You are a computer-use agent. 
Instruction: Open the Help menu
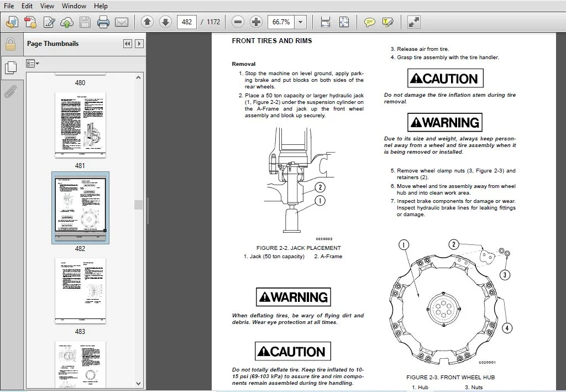(x=101, y=6)
